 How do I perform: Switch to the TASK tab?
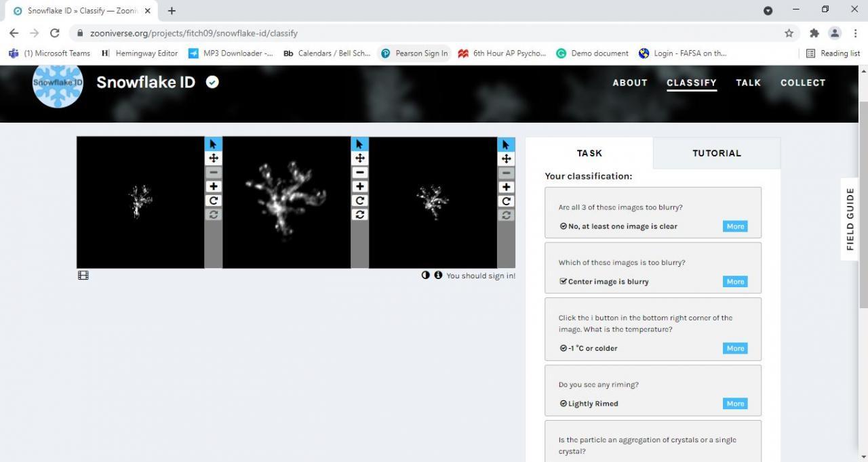click(589, 153)
